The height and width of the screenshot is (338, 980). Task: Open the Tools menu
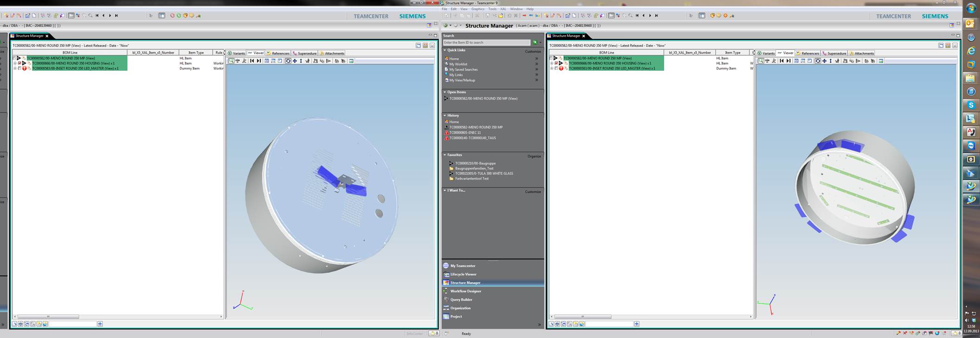coord(492,9)
